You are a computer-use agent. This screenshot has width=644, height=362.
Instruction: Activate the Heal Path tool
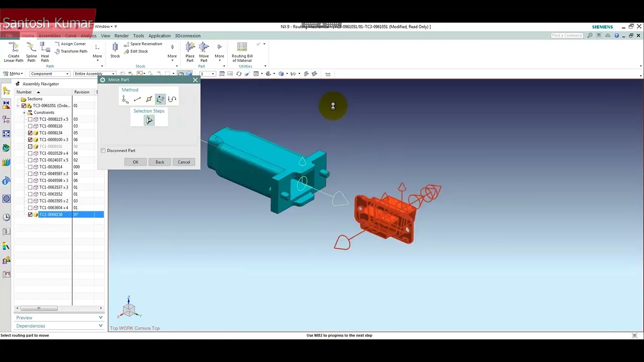pyautogui.click(x=45, y=52)
